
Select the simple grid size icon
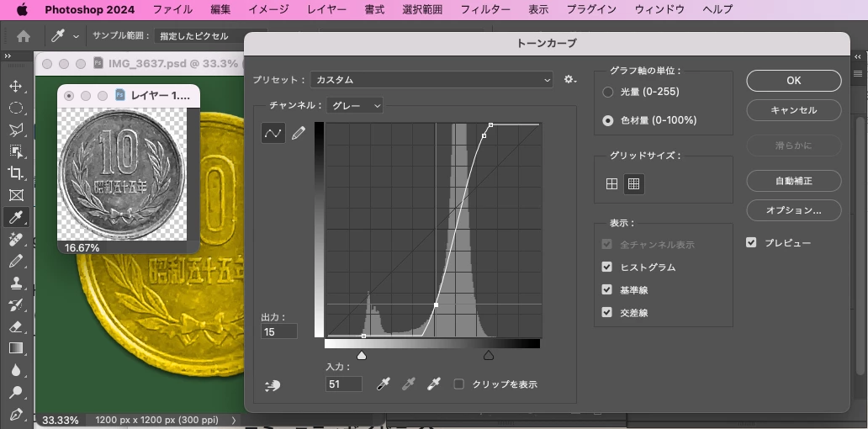611,183
